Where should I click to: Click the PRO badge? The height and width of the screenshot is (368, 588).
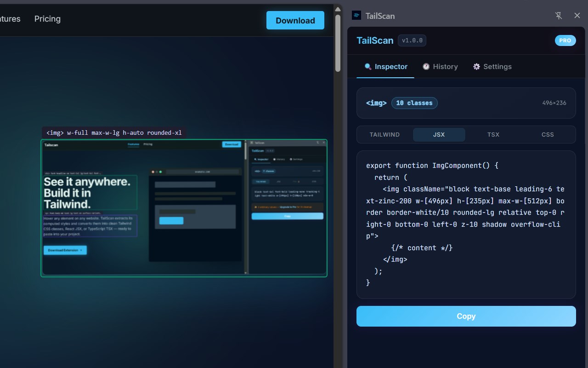click(x=565, y=40)
